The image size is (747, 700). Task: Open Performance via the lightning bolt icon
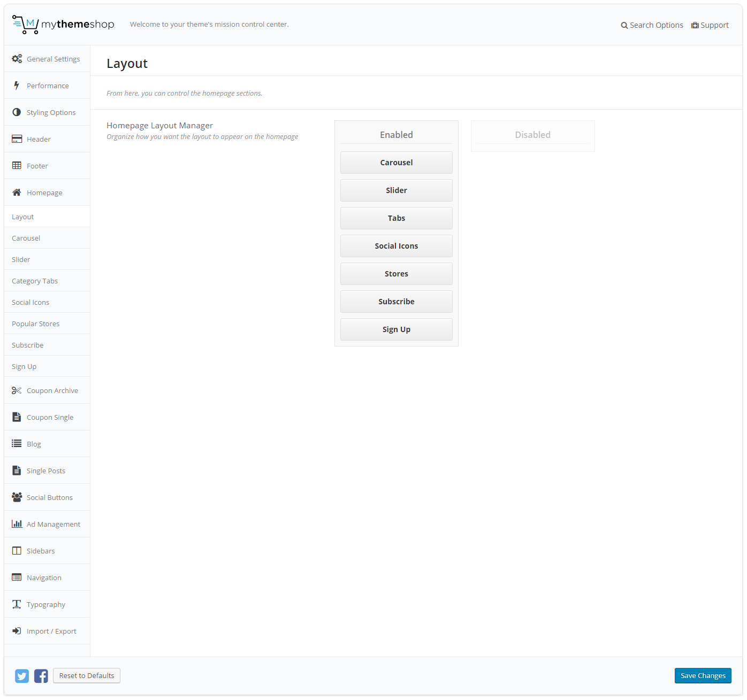tap(17, 86)
